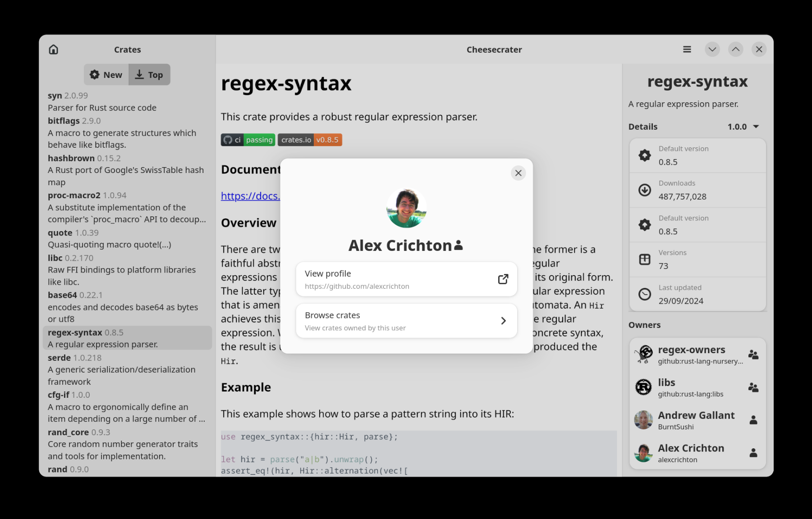Click the regex-owners avatar
The image size is (812, 519).
click(x=643, y=355)
